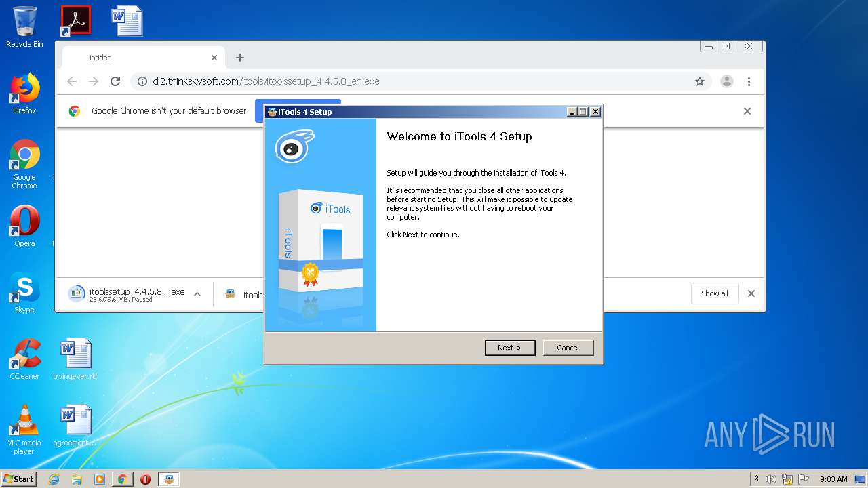This screenshot has height=488, width=868.
Task: Click the Chrome address bar URL
Action: tap(266, 81)
